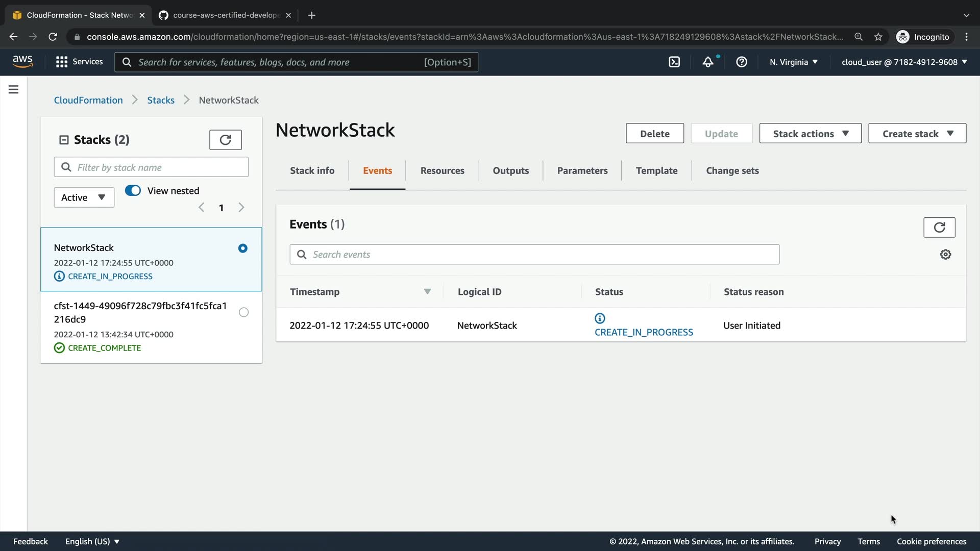980x551 pixels.
Task: Click the help question mark icon
Action: 742,62
